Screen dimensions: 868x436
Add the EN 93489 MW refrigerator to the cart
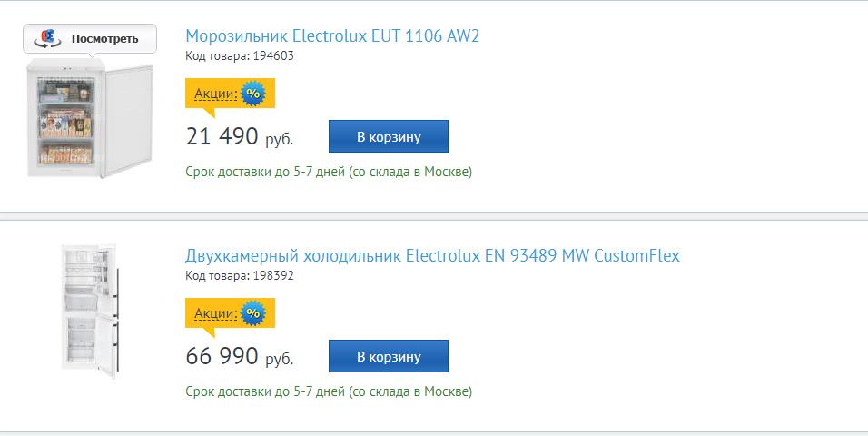(389, 356)
